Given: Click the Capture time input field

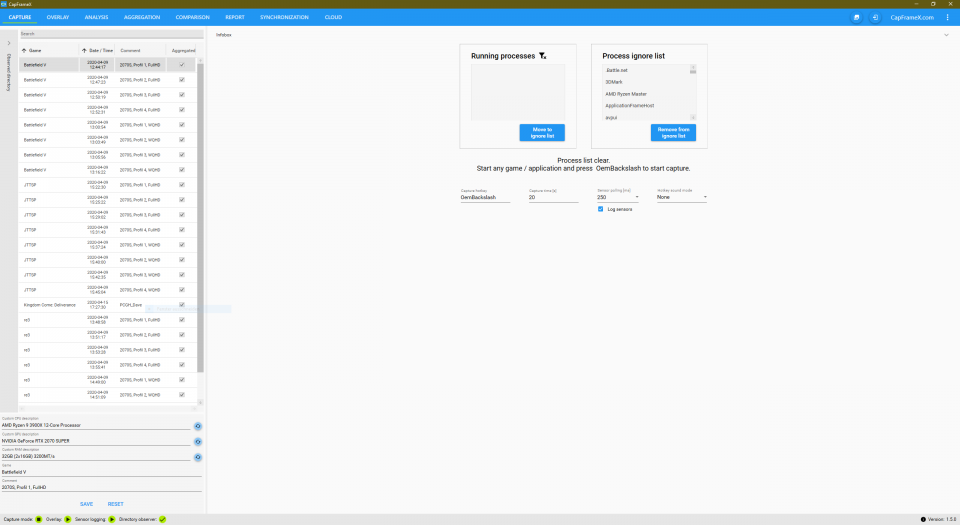Looking at the screenshot, I should [x=553, y=197].
